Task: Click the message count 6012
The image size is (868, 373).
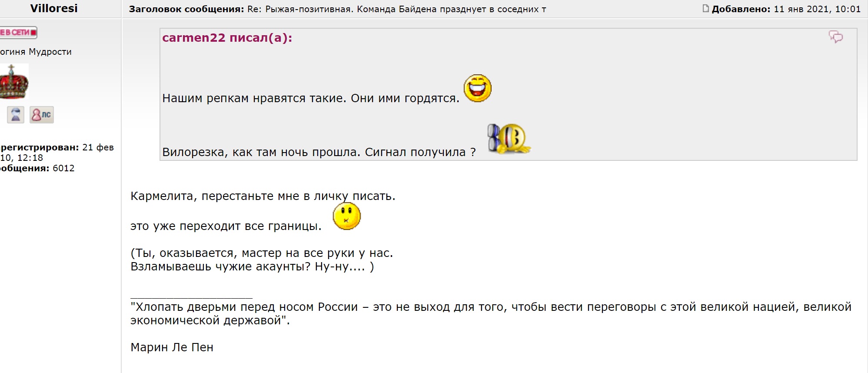Action: click(63, 168)
